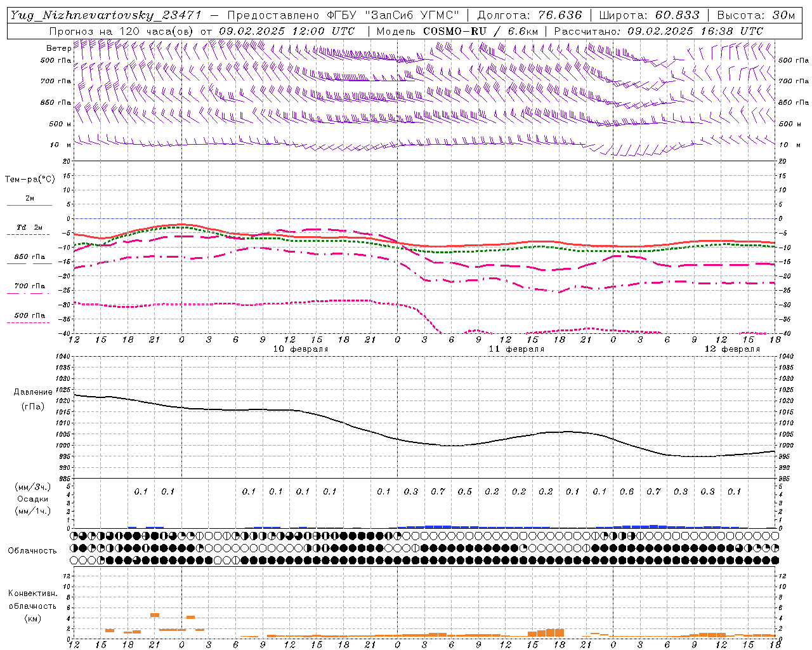Screen dimensions: 812x650
Task: Click the Облачность panel label
Action: (32, 550)
